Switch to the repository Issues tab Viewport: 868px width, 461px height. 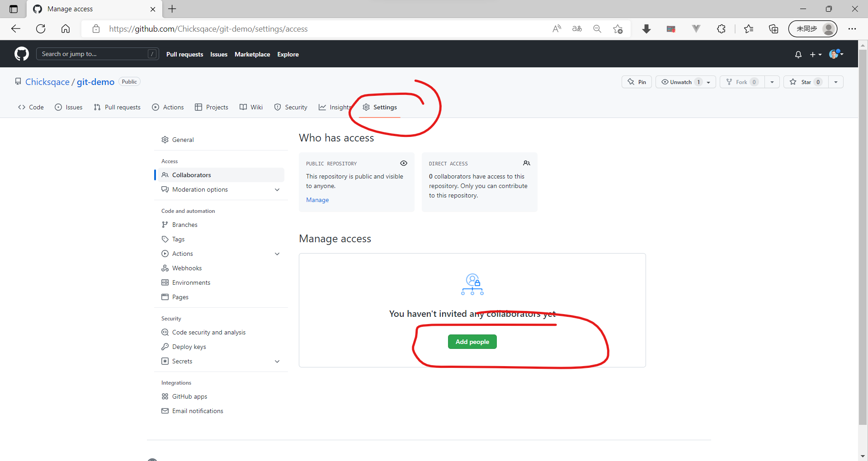[69, 107]
